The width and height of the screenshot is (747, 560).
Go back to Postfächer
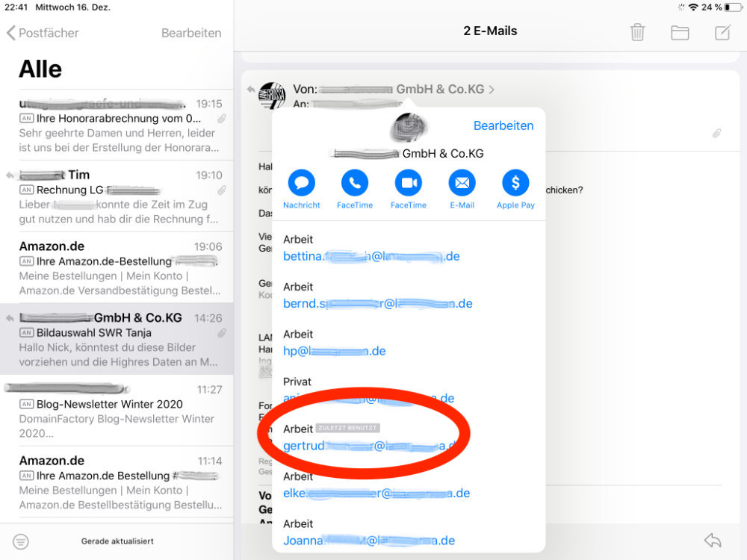tap(43, 33)
